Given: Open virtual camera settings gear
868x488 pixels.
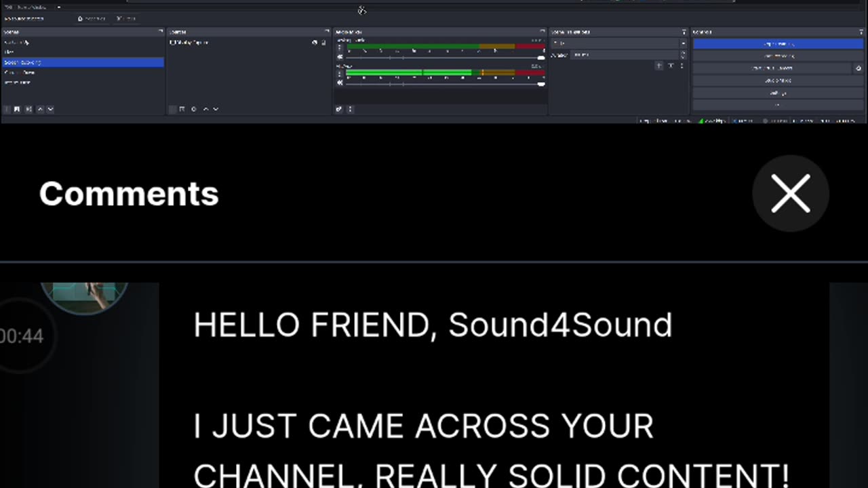Looking at the screenshot, I should tap(858, 68).
